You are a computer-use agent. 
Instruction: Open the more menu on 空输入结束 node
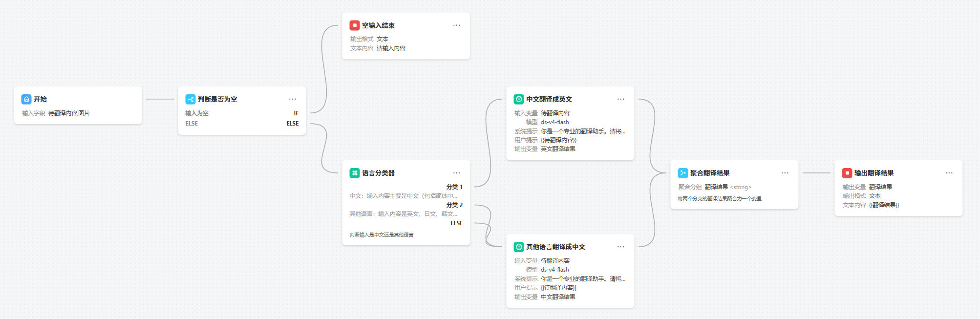(x=456, y=25)
